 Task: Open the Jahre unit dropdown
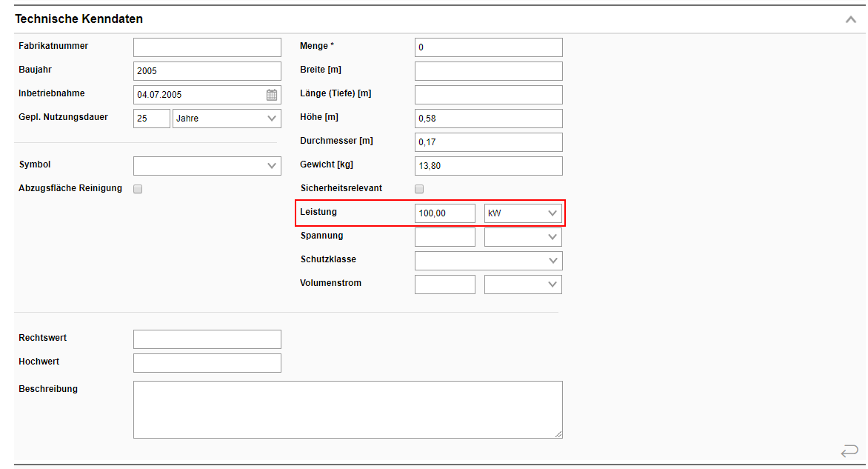[x=227, y=119]
